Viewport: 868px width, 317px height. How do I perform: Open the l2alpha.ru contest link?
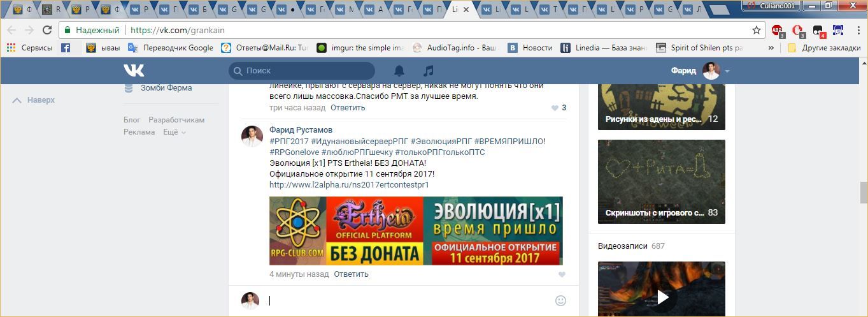pyautogui.click(x=349, y=184)
